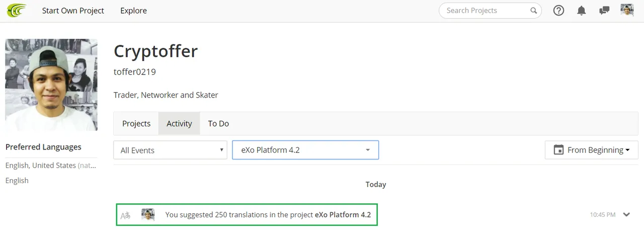The height and width of the screenshot is (238, 644).
Task: Click the search magnifier icon
Action: click(x=533, y=11)
